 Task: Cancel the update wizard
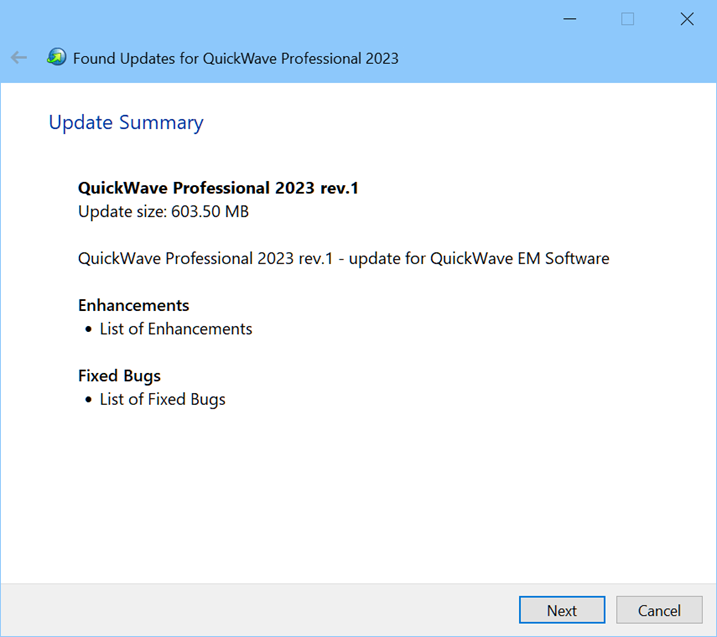(x=659, y=610)
